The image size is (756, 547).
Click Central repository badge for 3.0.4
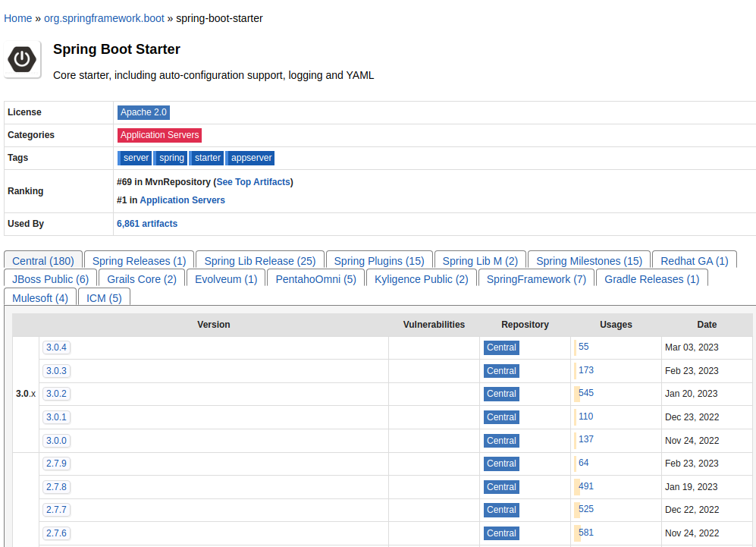(501, 347)
